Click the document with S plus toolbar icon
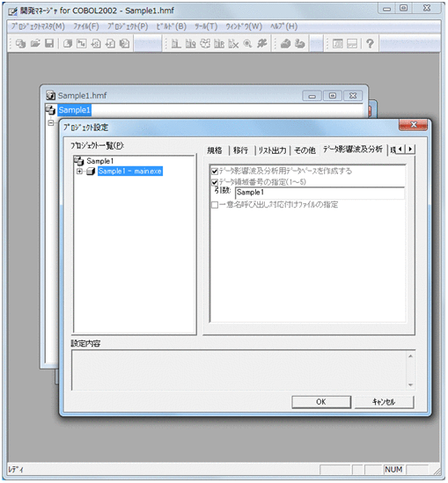Screen dimensions: 448x483 click(96, 44)
